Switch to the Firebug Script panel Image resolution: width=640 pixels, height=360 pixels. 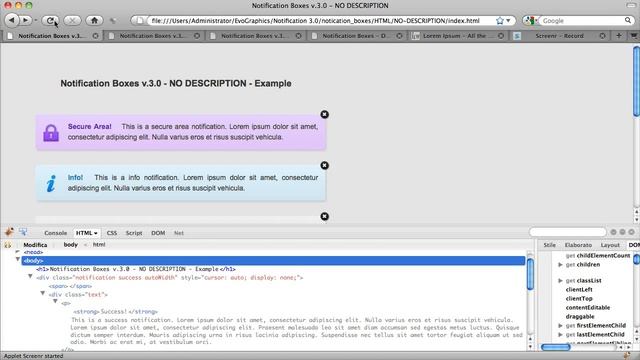tap(134, 233)
